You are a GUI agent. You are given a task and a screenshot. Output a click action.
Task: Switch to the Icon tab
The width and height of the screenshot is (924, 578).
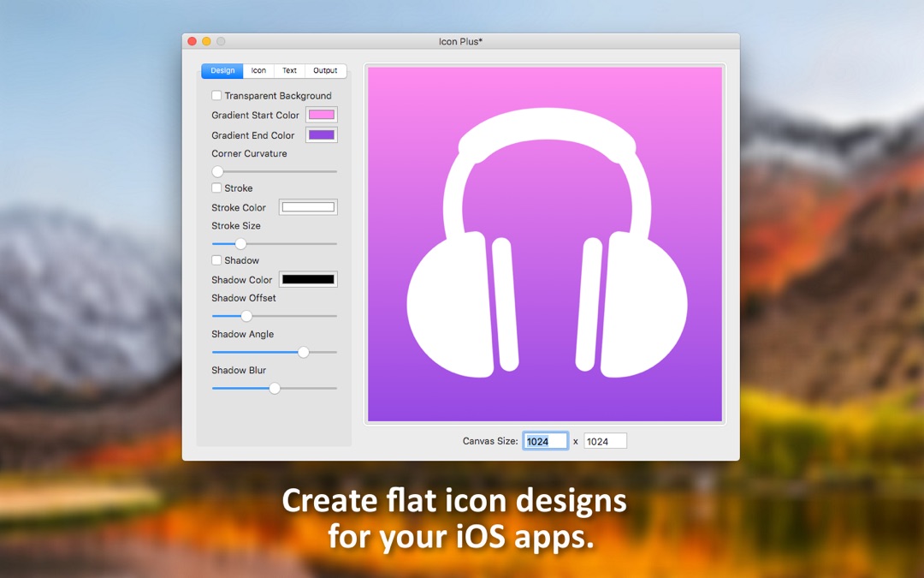click(258, 70)
